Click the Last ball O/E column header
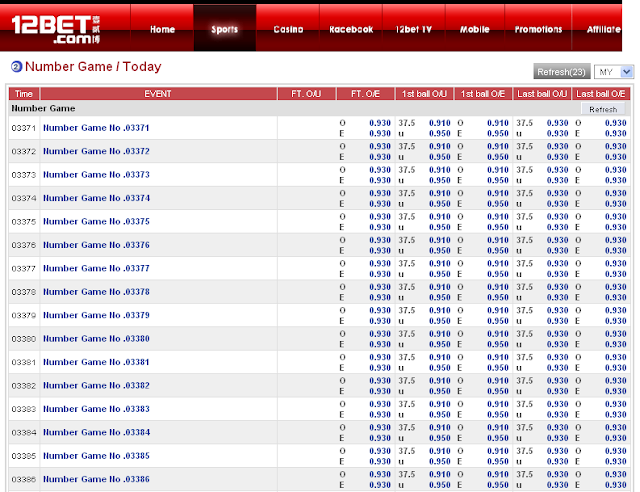The width and height of the screenshot is (640, 492). point(601,94)
